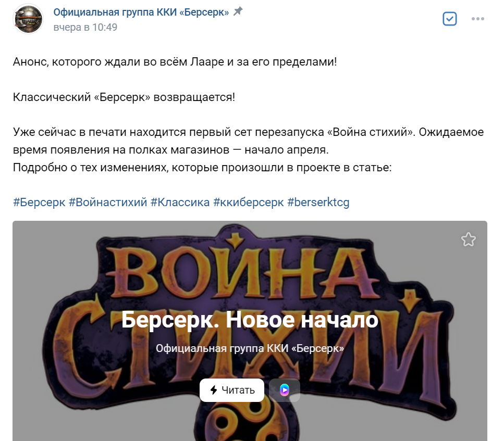Toggle the subscribed checkmark button

coord(449,19)
